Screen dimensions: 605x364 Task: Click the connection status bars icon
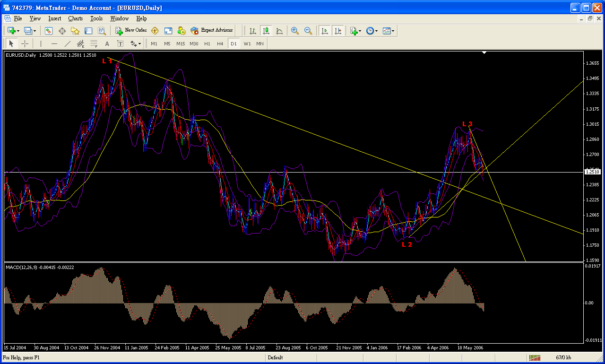535,358
